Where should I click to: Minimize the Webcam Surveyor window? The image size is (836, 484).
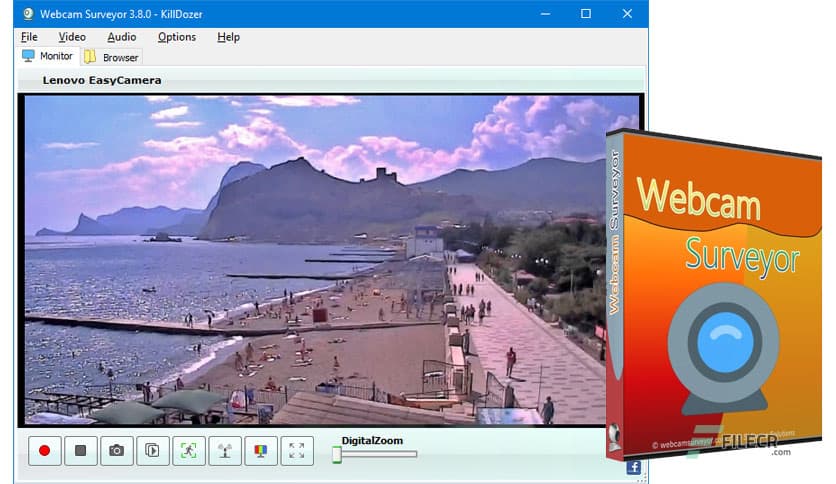(545, 14)
